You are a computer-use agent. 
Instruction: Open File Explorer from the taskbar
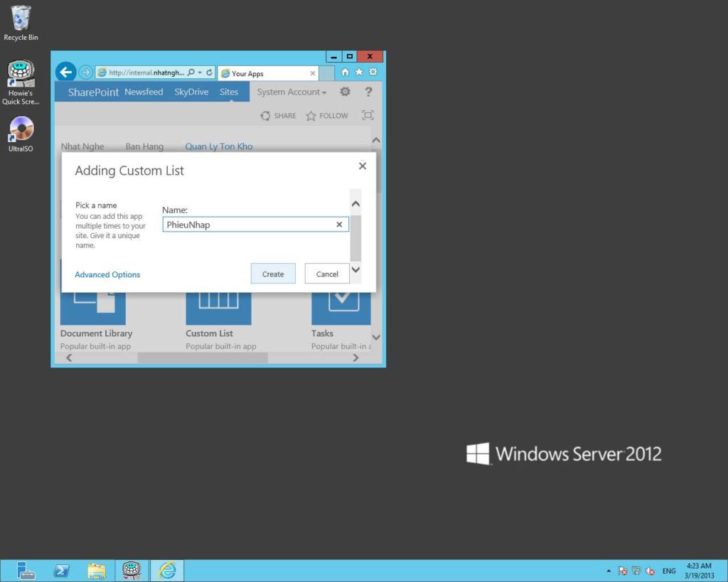97,571
